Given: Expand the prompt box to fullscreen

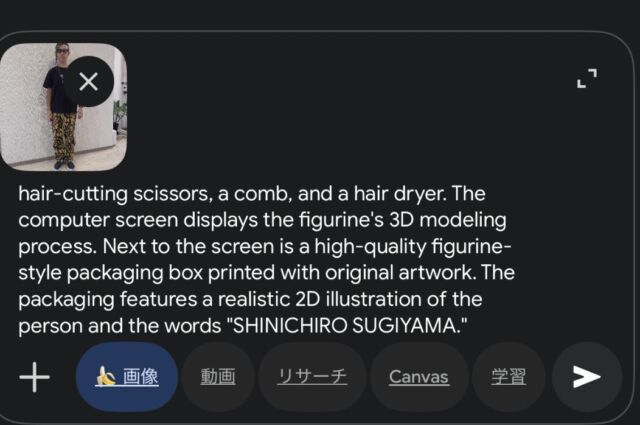Looking at the screenshot, I should (x=587, y=78).
